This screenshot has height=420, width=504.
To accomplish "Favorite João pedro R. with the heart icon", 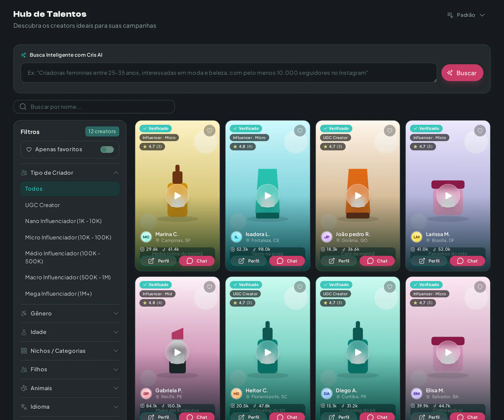I will [x=390, y=131].
